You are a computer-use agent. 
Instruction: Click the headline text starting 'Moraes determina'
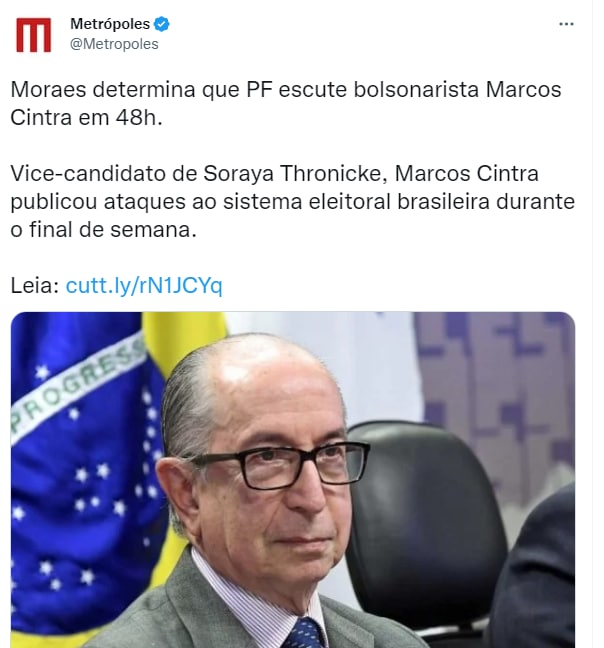click(x=285, y=103)
